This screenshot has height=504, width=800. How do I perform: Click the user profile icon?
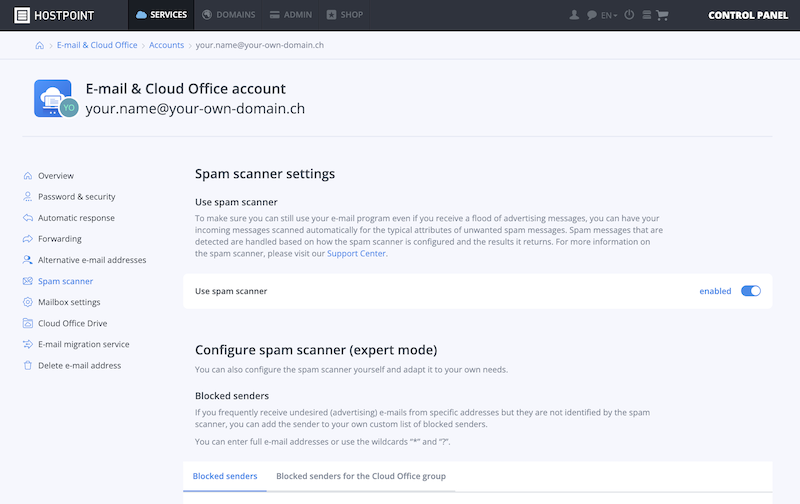point(574,15)
